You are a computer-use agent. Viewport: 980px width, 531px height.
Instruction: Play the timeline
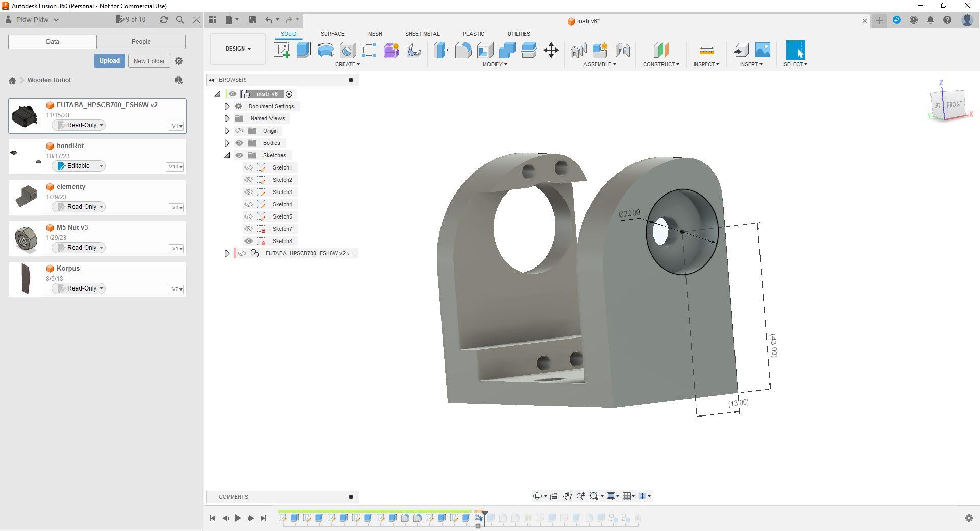coord(238,518)
